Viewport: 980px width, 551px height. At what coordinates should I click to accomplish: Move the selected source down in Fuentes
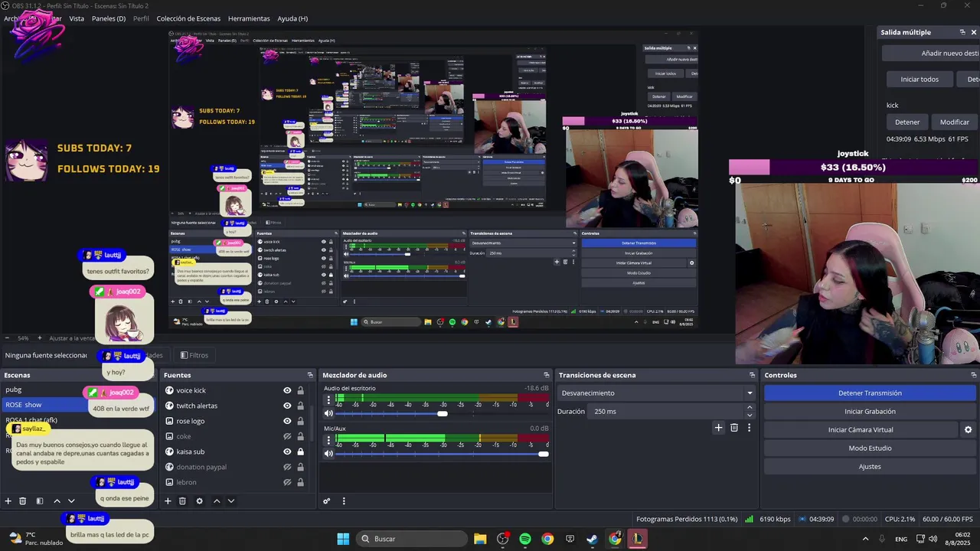(231, 501)
